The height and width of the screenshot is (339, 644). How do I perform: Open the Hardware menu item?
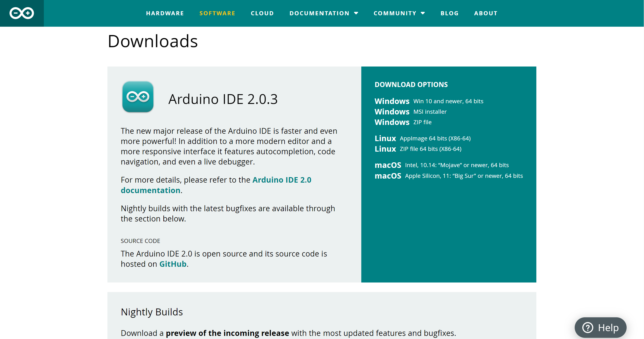[x=165, y=13]
